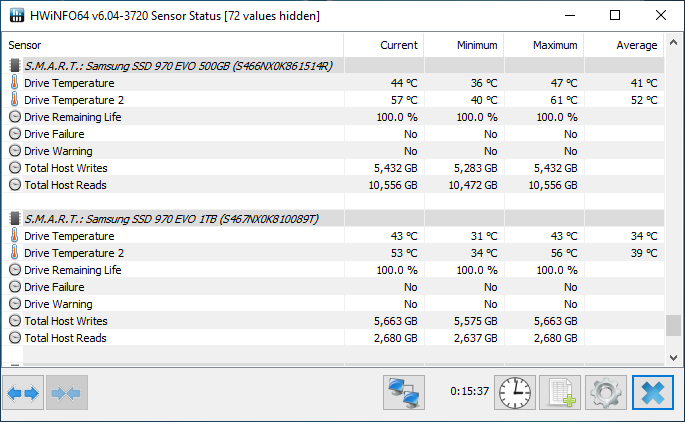Click gauge icon of Total Host Writes 5,432 GB
Image resolution: width=685 pixels, height=422 pixels.
coord(15,168)
